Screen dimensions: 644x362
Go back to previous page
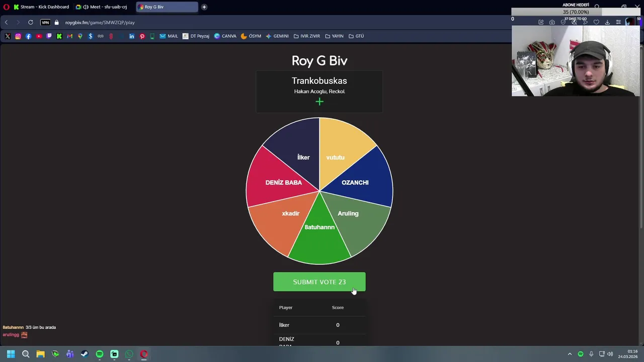pyautogui.click(x=6, y=23)
